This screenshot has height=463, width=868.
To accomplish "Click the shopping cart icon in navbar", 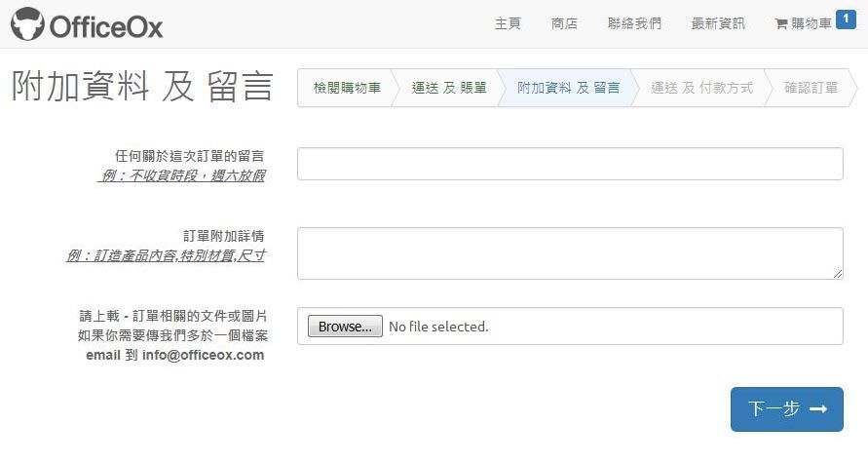I will tap(780, 24).
